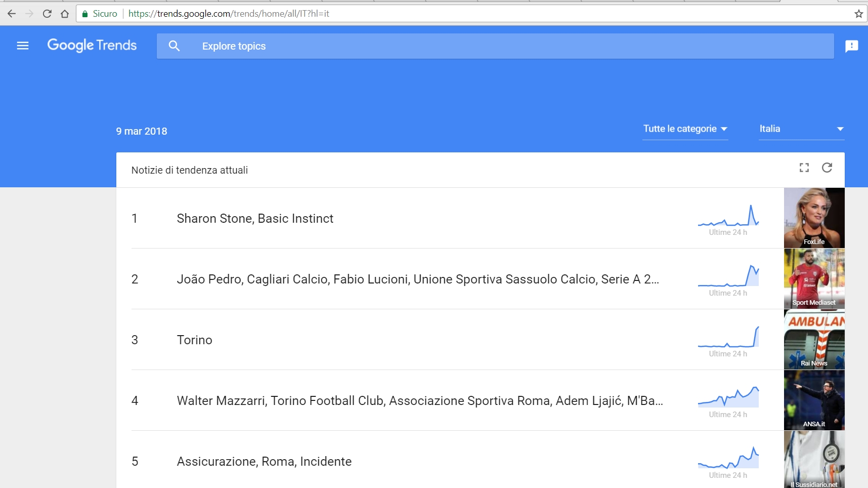This screenshot has width=868, height=488.
Task: Expand trending news to fullscreen
Action: coord(804,168)
